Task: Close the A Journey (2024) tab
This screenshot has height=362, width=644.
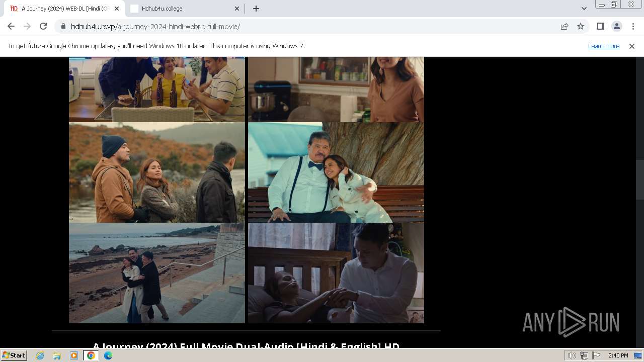Action: point(117,9)
